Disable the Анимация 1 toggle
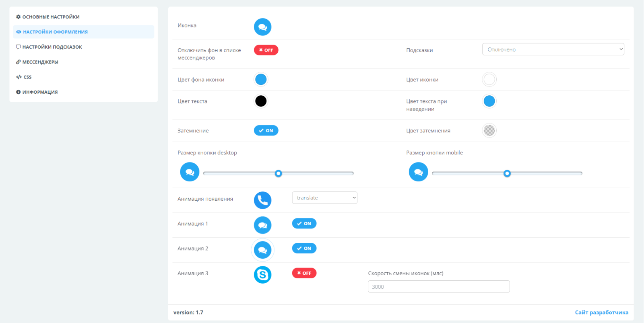 (x=304, y=223)
